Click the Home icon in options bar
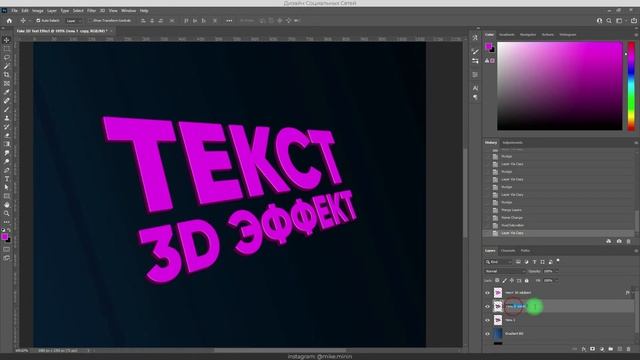Image resolution: width=640 pixels, height=360 pixels. [x=9, y=20]
